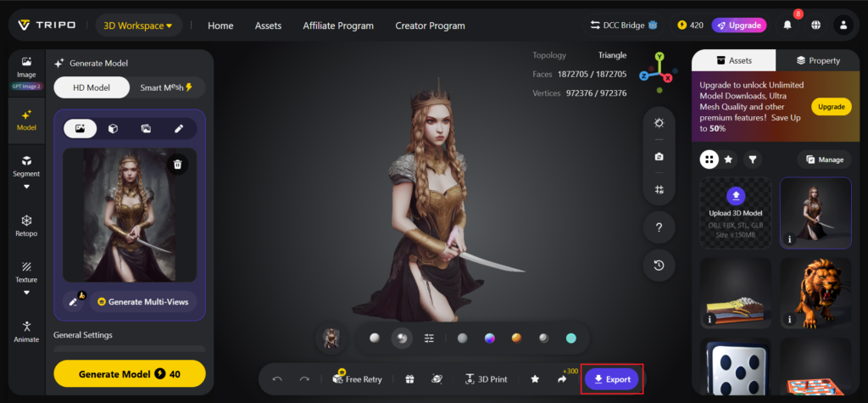Click the undo arrow in bottom toolbar
This screenshot has width=868, height=403.
coord(277,379)
